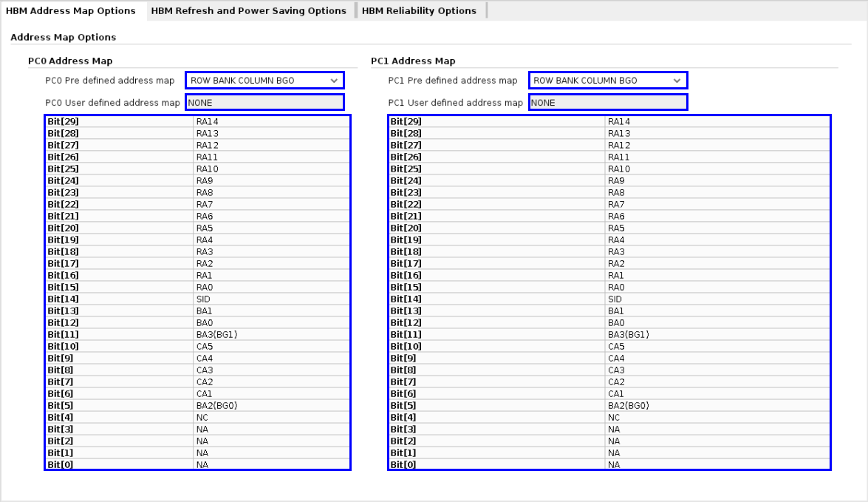Click the SID cell in PC1 table
This screenshot has width=868, height=502.
click(717, 299)
